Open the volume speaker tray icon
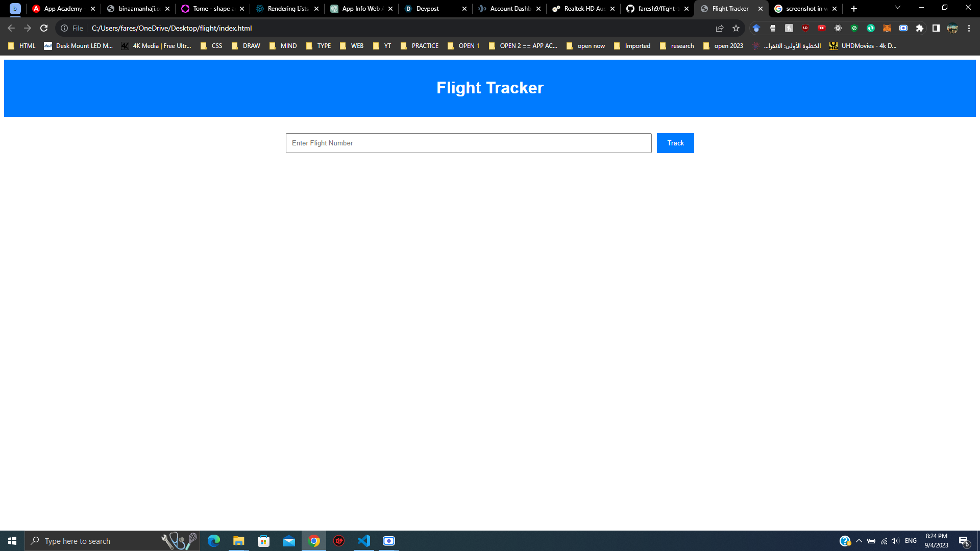980x551 pixels. tap(895, 541)
